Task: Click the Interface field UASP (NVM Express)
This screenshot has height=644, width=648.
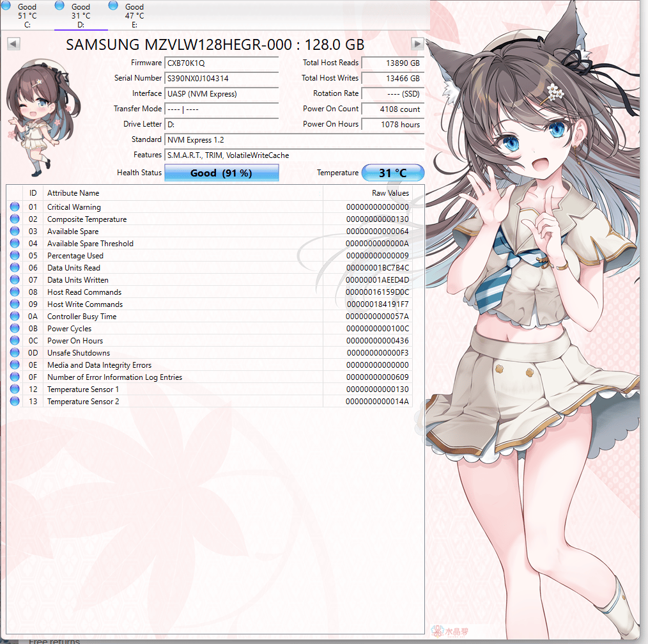Action: 222,93
